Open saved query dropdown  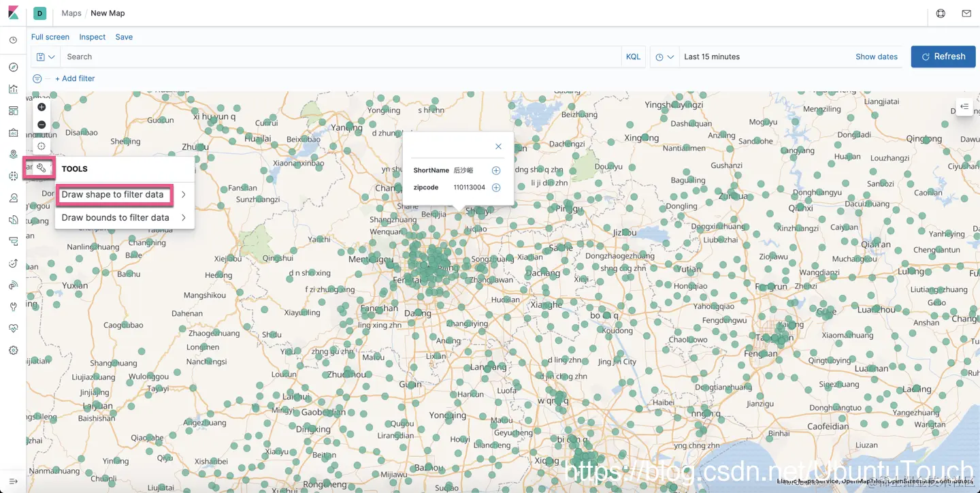pos(46,57)
